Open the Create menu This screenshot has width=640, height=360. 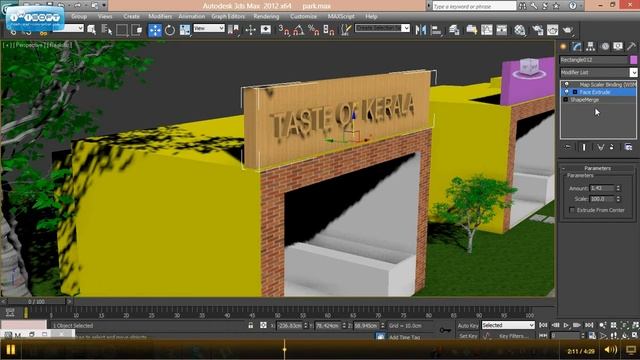tap(131, 16)
